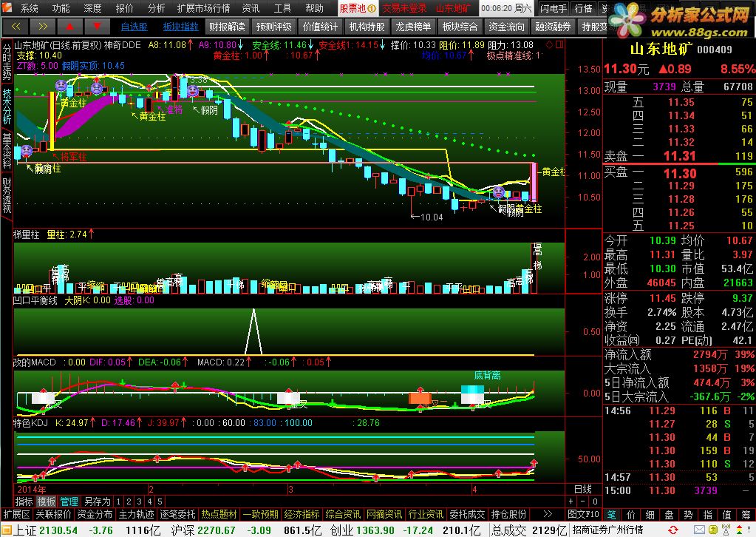
Task: Click the green padlock icon in status bar
Action: (712, 530)
